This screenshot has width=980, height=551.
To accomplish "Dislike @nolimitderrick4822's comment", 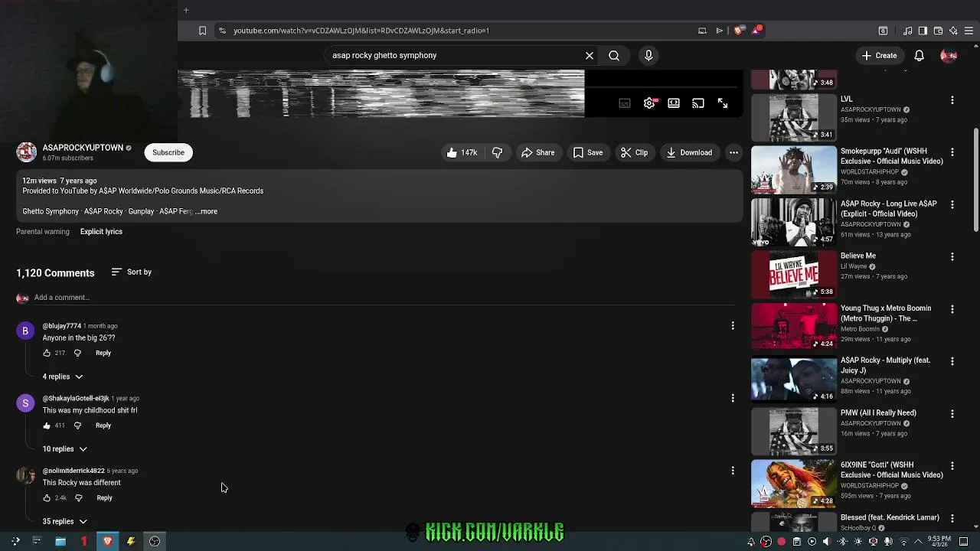I will coord(78,498).
